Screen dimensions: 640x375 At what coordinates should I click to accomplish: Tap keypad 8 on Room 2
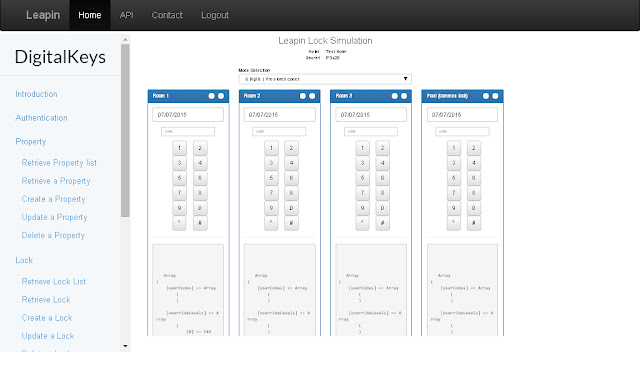pyautogui.click(x=291, y=193)
